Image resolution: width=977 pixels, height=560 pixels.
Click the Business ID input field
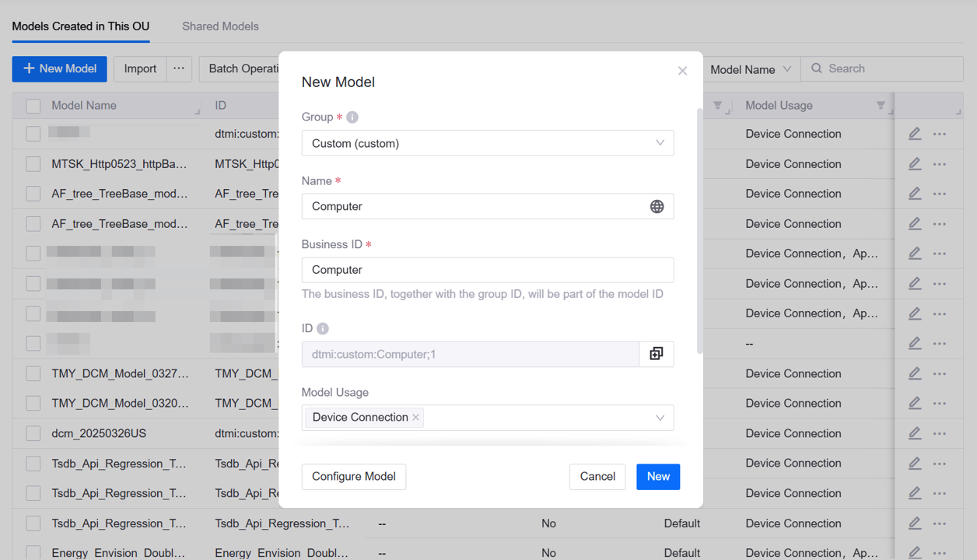(487, 270)
